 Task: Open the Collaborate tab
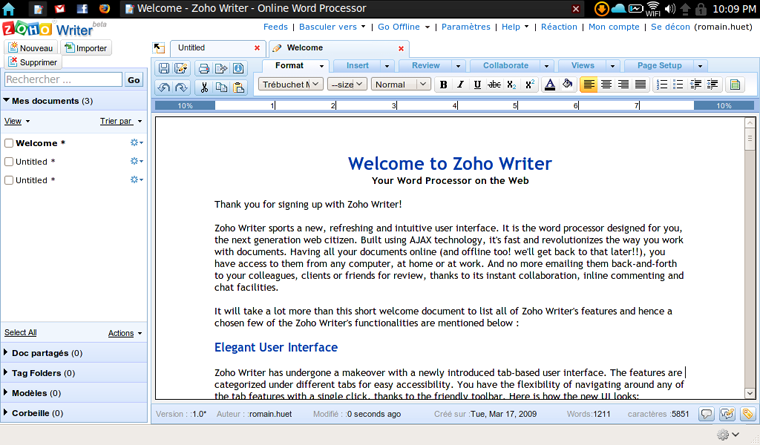pyautogui.click(x=506, y=65)
